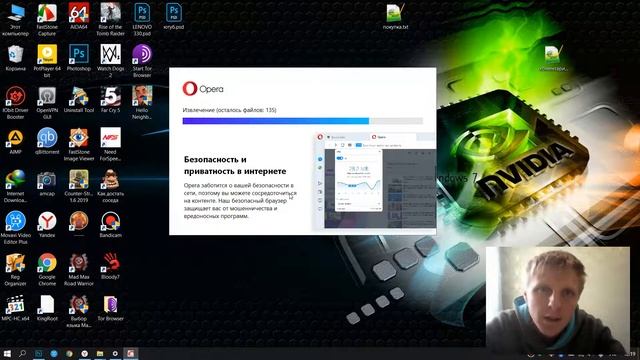Viewport: 640px width, 360px height.
Task: Select the amcap desktop icon
Action: coord(47,183)
